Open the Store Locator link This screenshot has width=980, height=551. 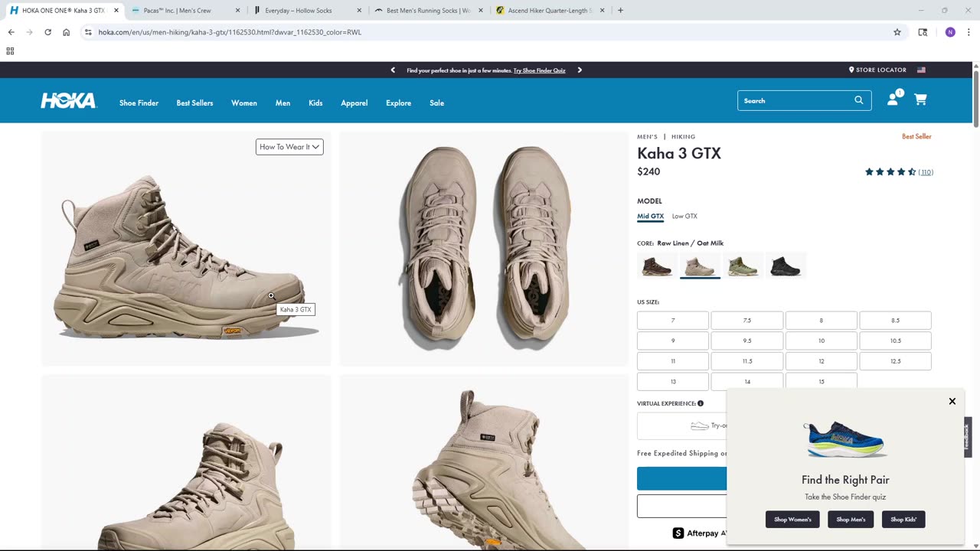pyautogui.click(x=877, y=70)
